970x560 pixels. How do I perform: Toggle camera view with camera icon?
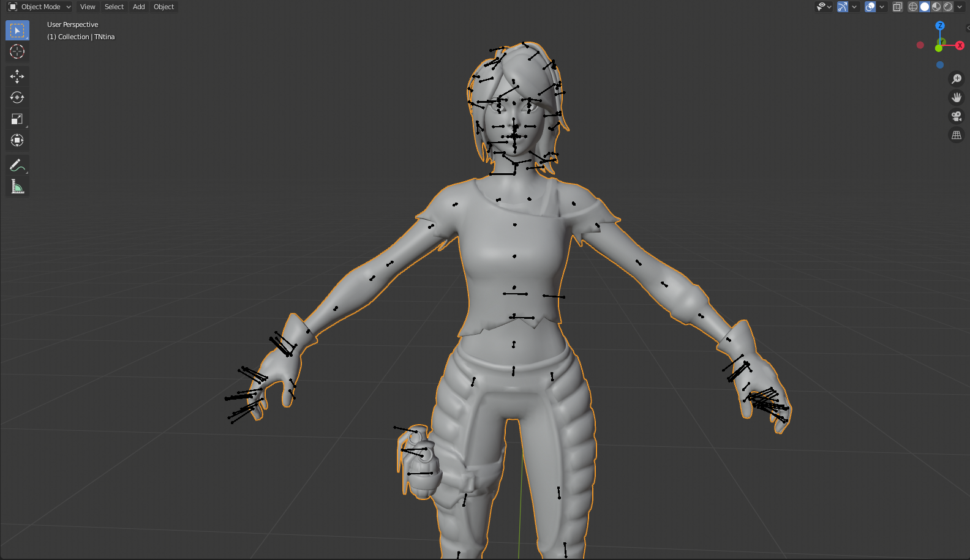click(957, 116)
